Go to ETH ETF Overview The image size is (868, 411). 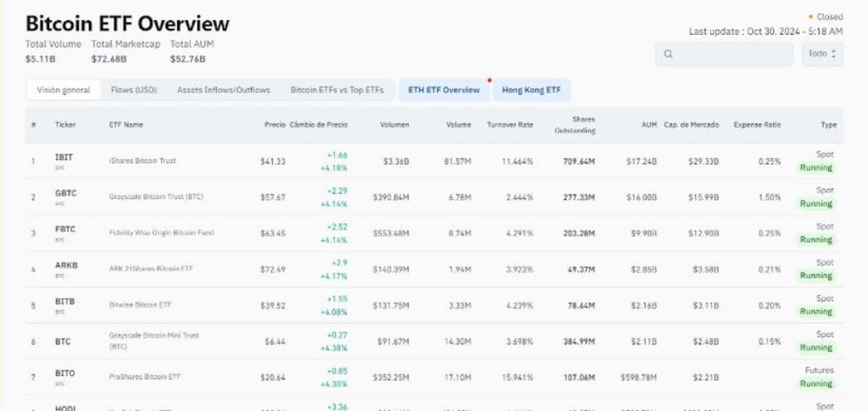coord(444,90)
